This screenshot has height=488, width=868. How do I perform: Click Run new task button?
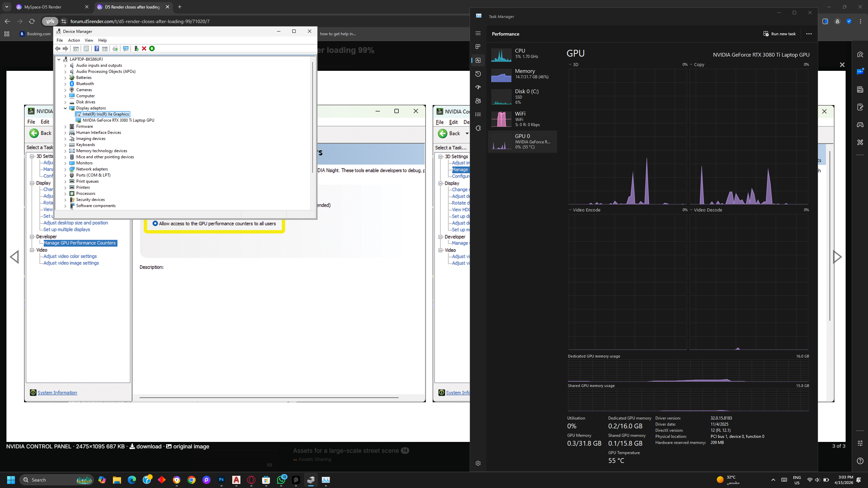[x=780, y=34]
